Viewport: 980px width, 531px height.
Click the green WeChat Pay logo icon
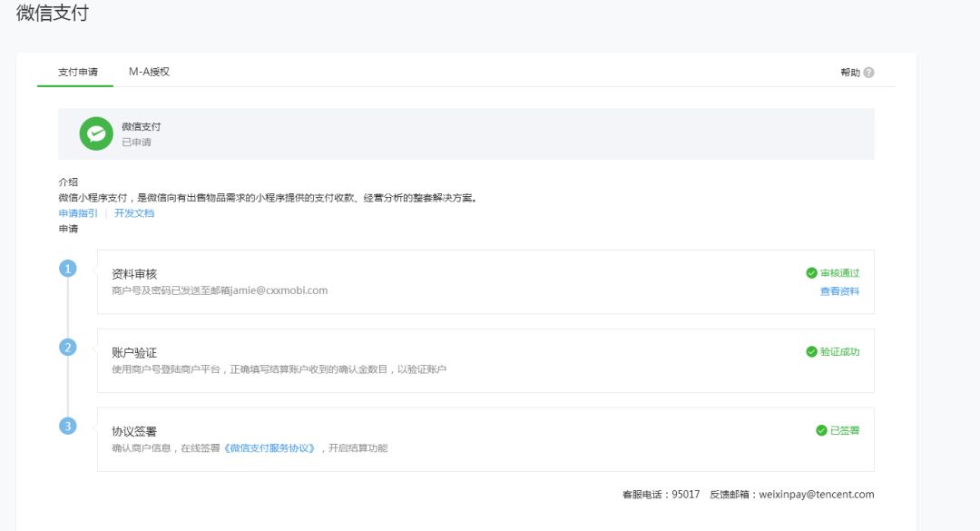coord(96,133)
